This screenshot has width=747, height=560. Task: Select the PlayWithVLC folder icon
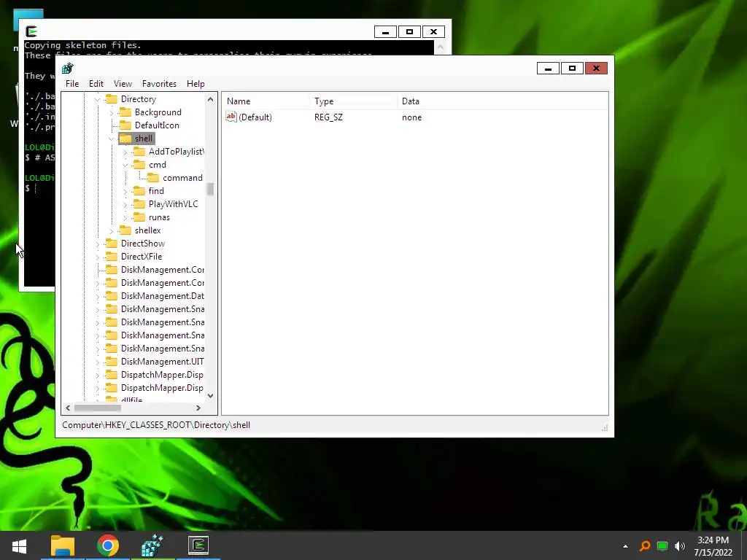tap(139, 204)
